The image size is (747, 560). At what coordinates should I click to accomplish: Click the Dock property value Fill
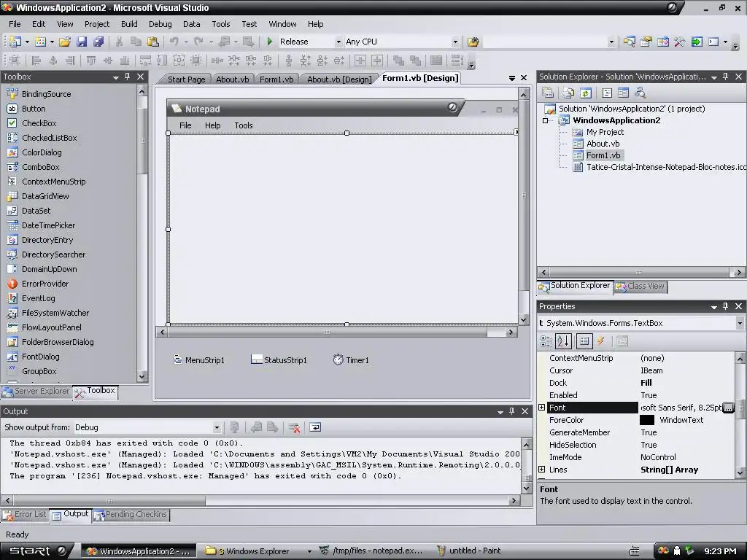coord(646,383)
